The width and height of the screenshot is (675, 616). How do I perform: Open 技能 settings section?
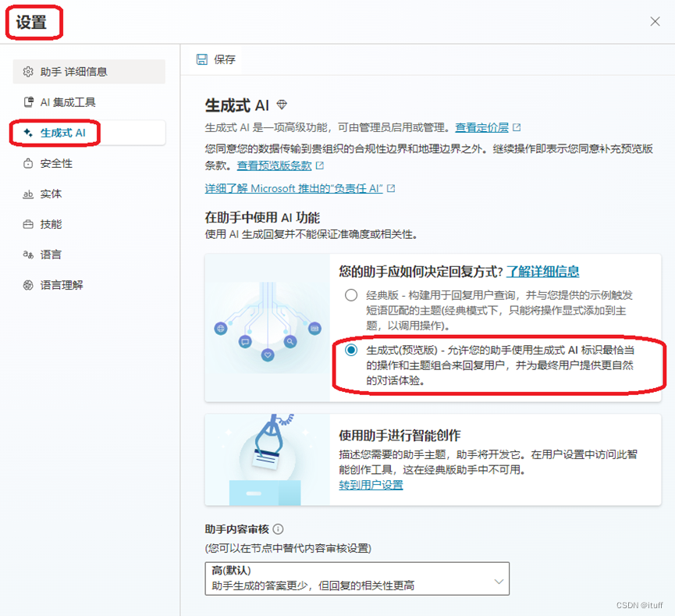[x=89, y=224]
